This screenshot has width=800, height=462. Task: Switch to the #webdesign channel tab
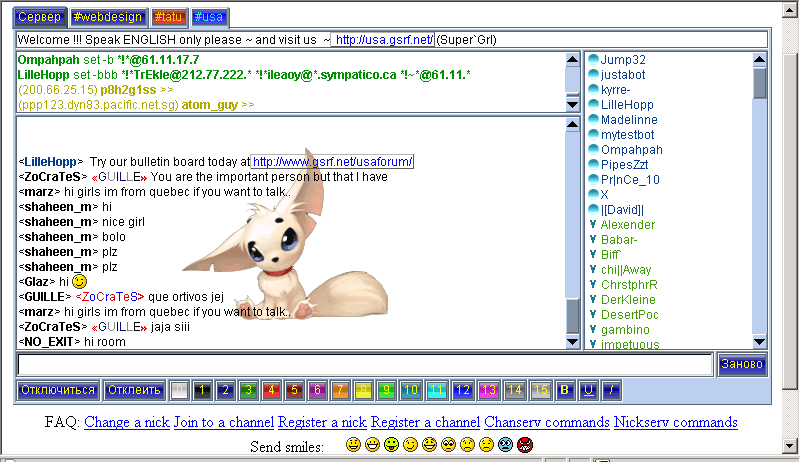108,17
